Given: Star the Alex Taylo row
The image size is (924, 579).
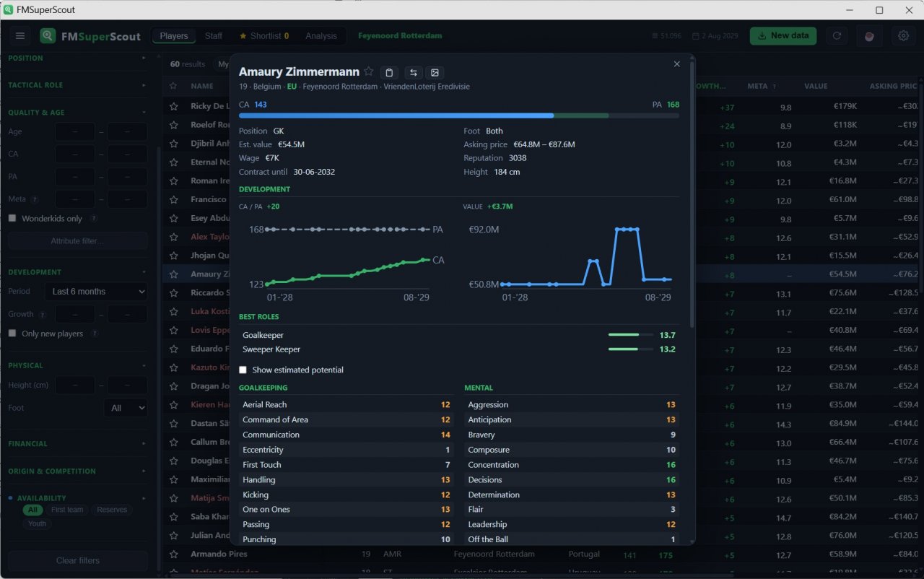Looking at the screenshot, I should coord(173,237).
